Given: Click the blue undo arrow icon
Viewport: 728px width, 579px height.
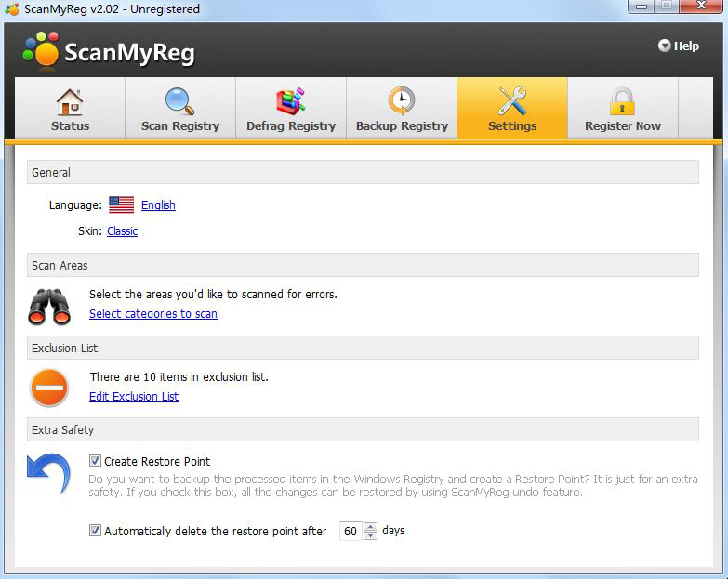Looking at the screenshot, I should (x=48, y=472).
